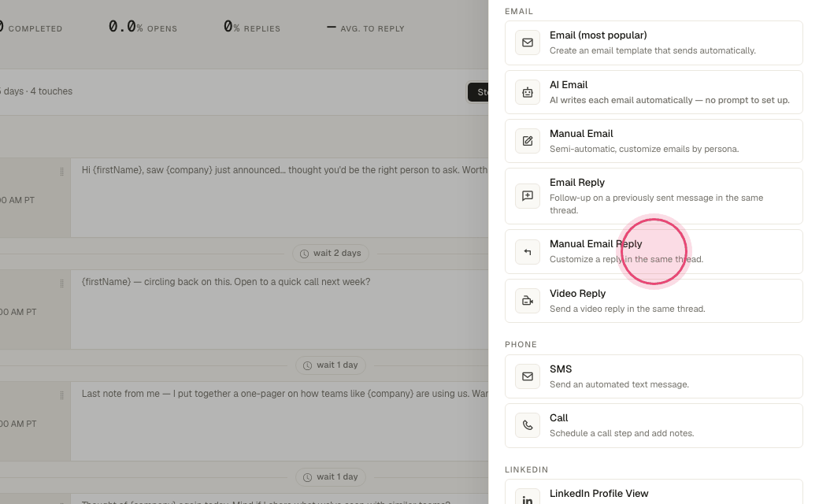This screenshot has width=819, height=504.
Task: Click the envelope icon beside SMS
Action: click(x=528, y=376)
